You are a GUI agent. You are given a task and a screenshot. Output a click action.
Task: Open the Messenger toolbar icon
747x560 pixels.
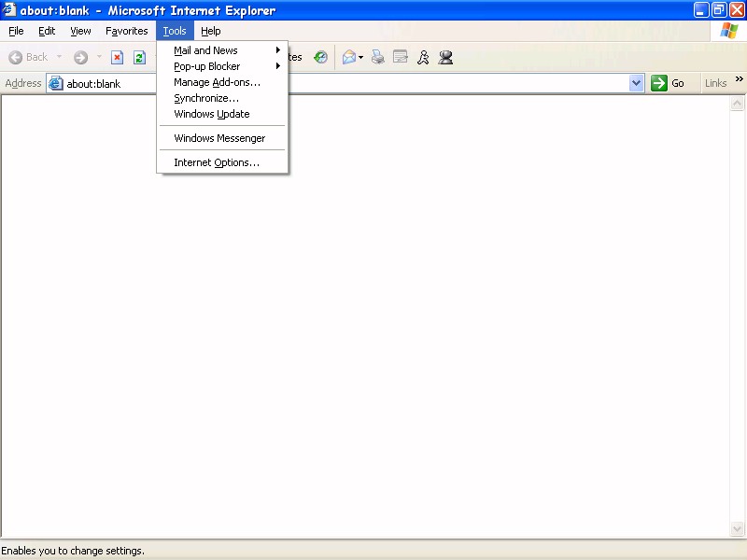point(446,57)
